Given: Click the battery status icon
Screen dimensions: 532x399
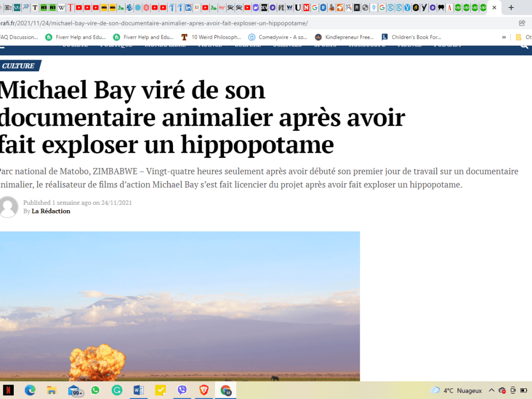Looking at the screenshot, I should (524, 390).
